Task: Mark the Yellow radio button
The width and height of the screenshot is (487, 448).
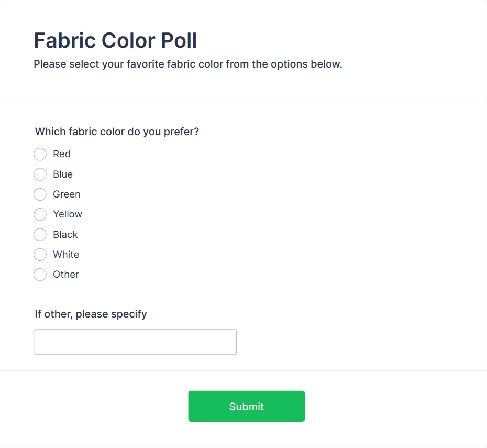Action: click(40, 214)
